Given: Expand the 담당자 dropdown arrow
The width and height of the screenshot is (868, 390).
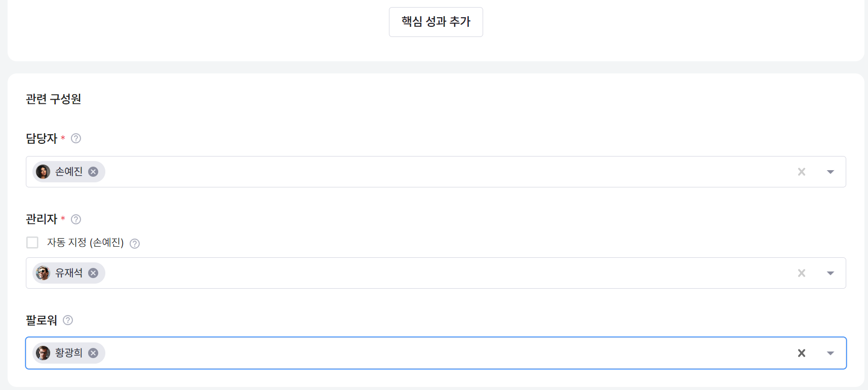Looking at the screenshot, I should click(x=831, y=172).
